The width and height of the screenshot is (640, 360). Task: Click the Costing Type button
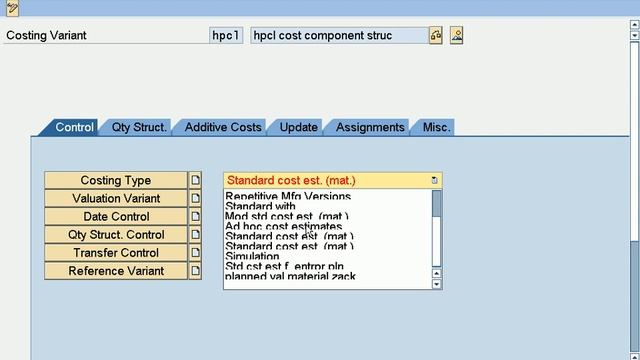pyautogui.click(x=116, y=180)
